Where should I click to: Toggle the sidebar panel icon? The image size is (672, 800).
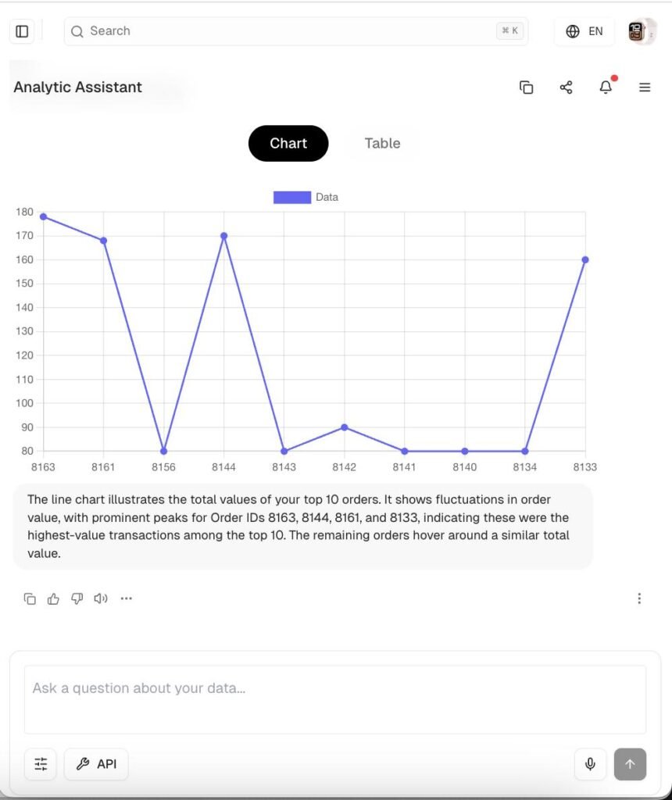(22, 31)
